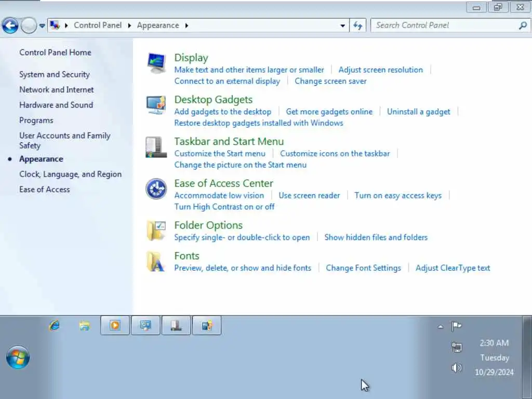Viewport: 532px width, 399px height.
Task: Click the Control Panel address bar icon
Action: click(x=55, y=25)
